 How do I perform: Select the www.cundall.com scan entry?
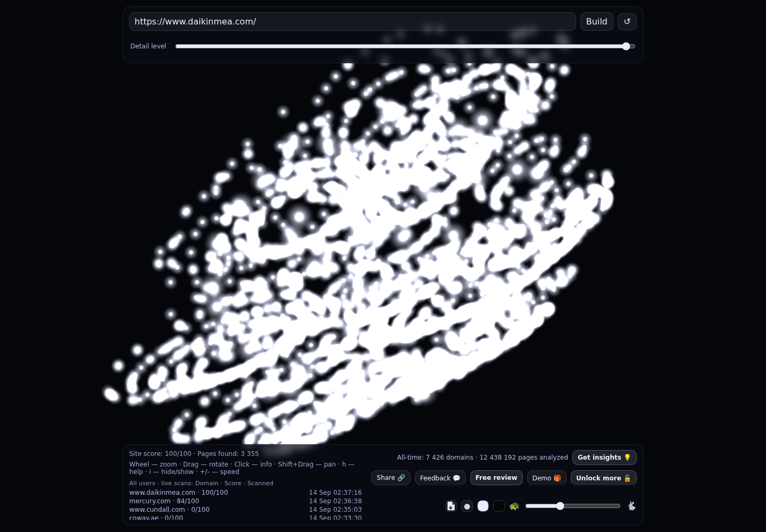click(245, 510)
